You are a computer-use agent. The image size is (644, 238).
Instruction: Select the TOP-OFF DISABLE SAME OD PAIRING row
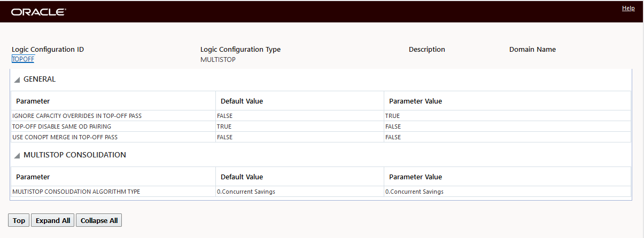click(x=61, y=126)
